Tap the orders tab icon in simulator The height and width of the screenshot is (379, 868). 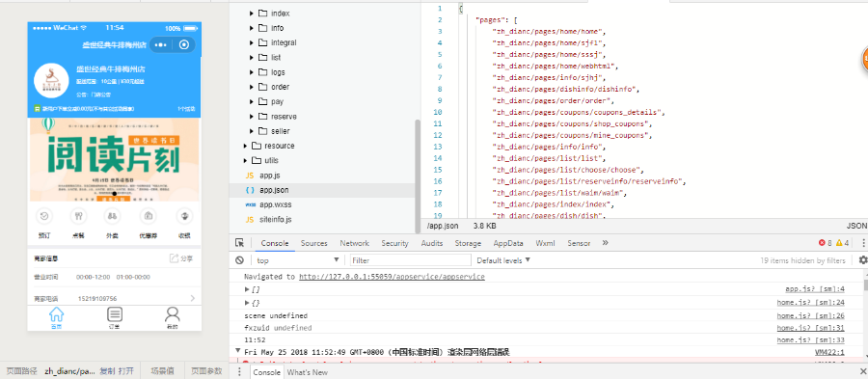point(115,314)
